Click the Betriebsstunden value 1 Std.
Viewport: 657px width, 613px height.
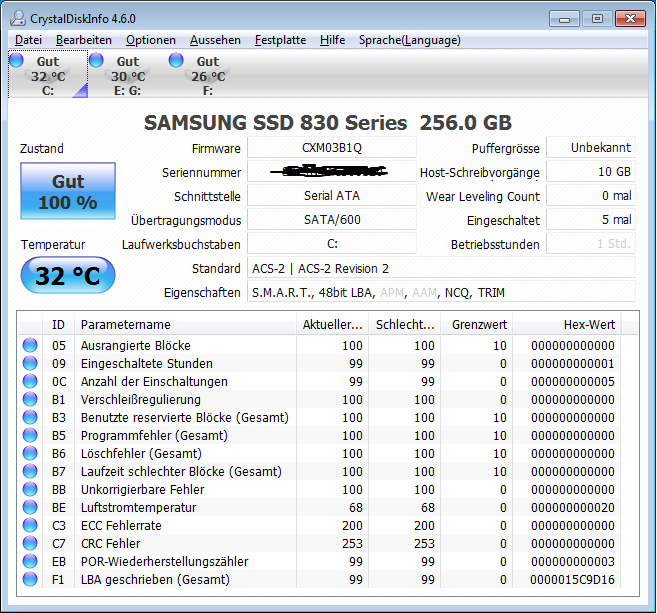click(591, 243)
